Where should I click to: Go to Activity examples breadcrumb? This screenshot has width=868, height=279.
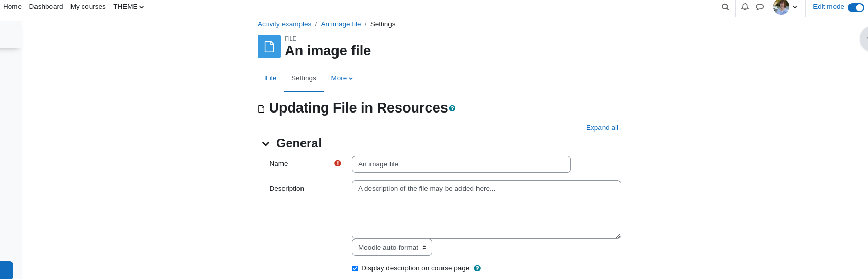pos(285,24)
